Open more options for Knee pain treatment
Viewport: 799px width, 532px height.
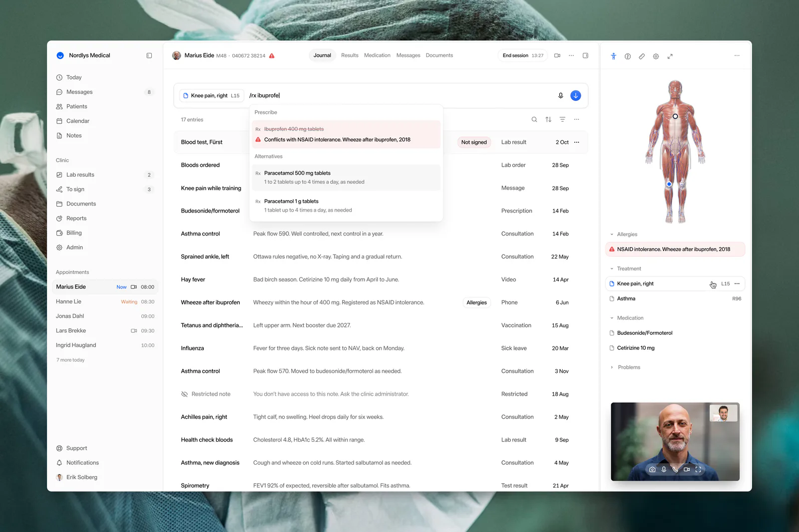[x=737, y=283]
